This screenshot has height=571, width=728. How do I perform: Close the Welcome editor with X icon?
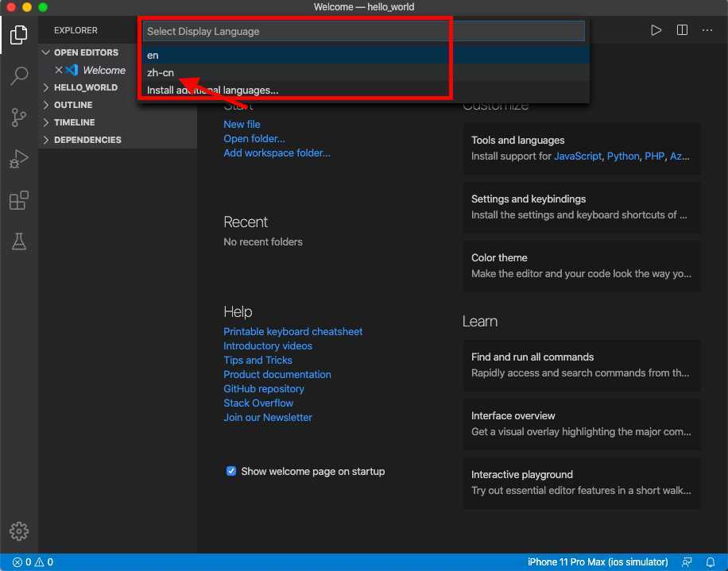click(59, 70)
